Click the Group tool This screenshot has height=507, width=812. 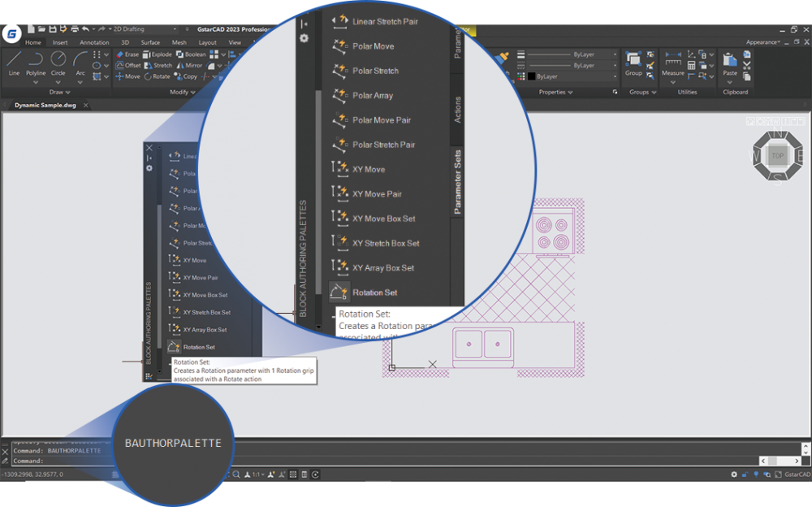click(x=633, y=63)
